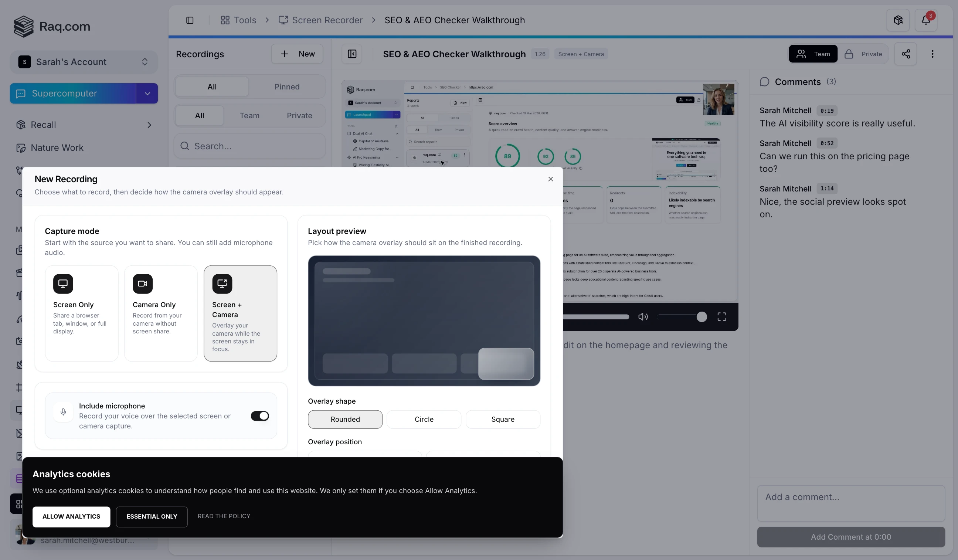The height and width of the screenshot is (560, 958).
Task: Filter recordings by All visibility
Action: pyautogui.click(x=199, y=116)
